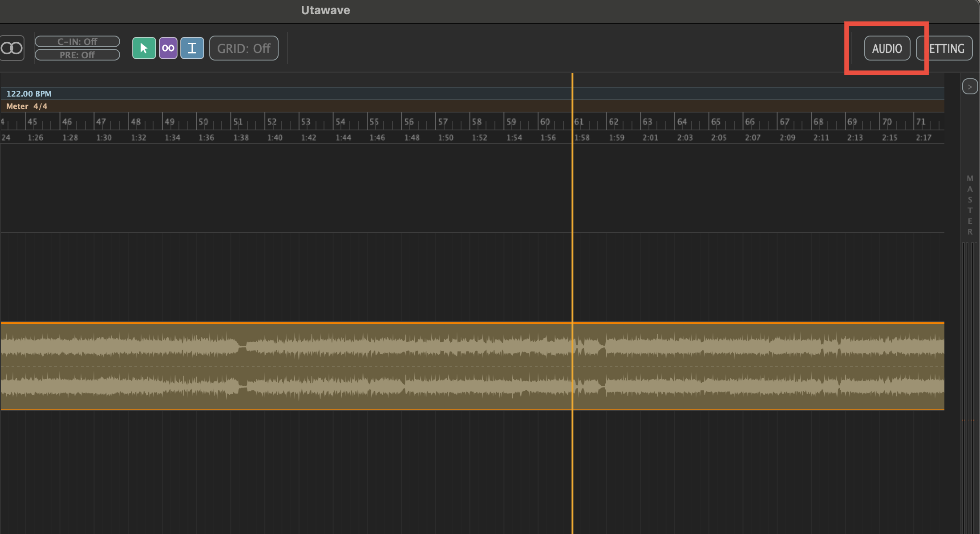Select the blue text cursor tool
This screenshot has width=980, height=534.
coord(192,48)
